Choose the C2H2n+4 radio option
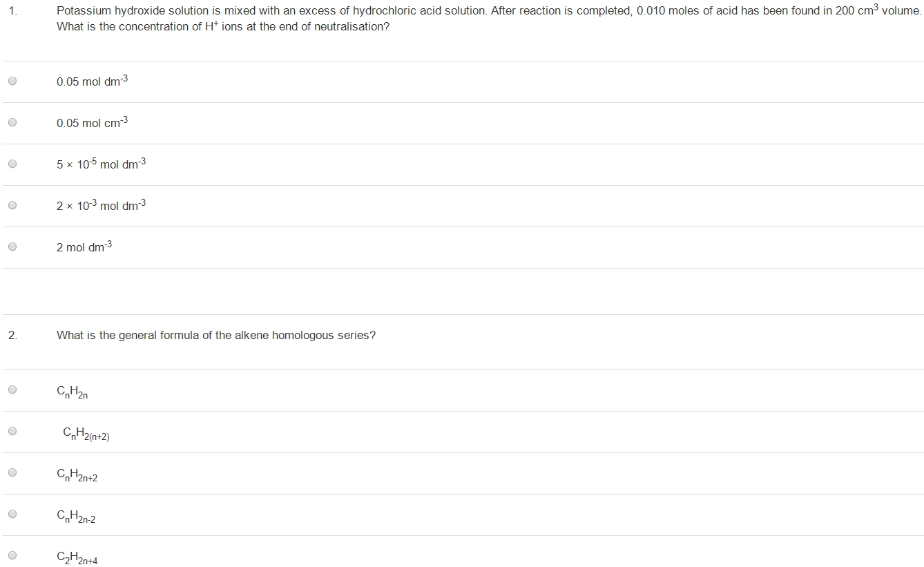 (12, 555)
